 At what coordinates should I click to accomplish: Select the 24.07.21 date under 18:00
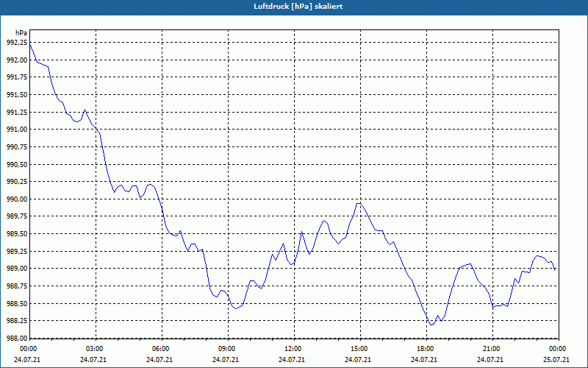point(425,360)
